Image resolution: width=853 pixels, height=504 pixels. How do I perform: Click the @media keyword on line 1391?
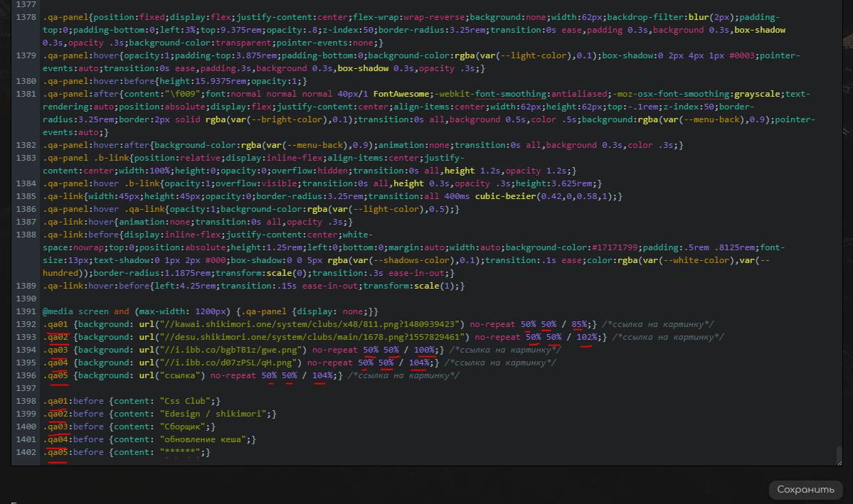click(x=56, y=311)
